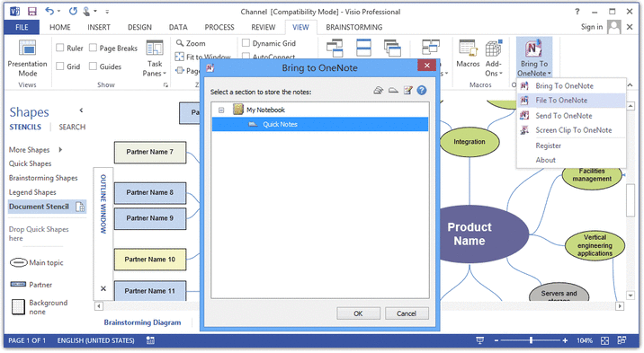Click the fit page to window status icon
Screen dimensions: 644x353
click(x=604, y=340)
